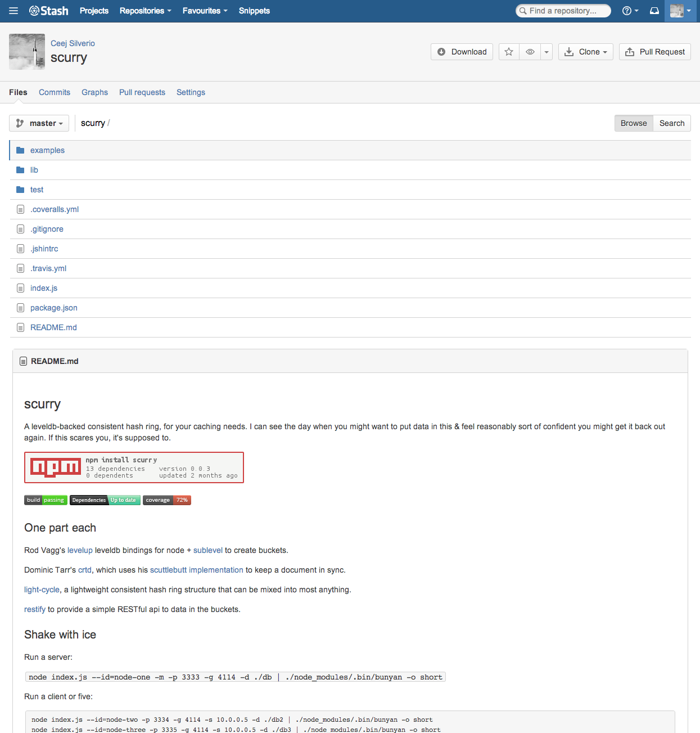Click the package.json file icon
Viewport: 700px width, 733px height.
(20, 308)
